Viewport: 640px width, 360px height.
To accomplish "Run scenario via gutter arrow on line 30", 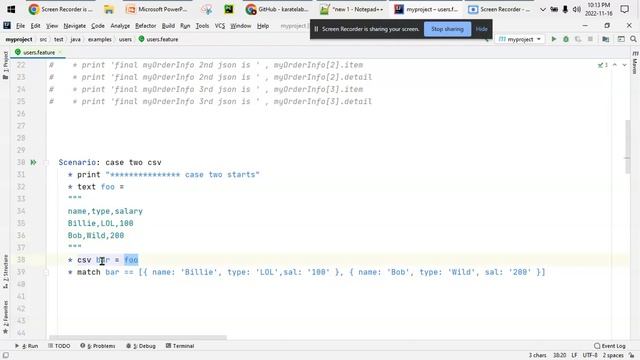I will click(x=33, y=162).
